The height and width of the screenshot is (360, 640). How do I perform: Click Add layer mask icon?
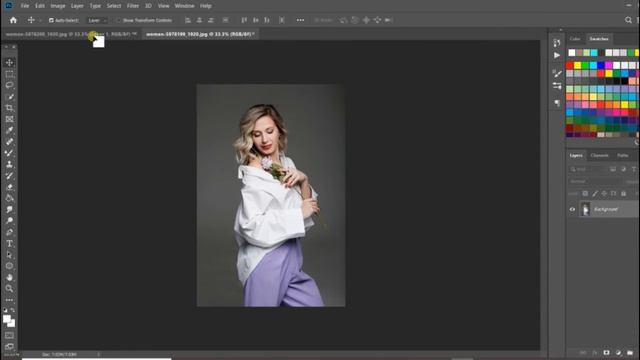[x=606, y=353]
